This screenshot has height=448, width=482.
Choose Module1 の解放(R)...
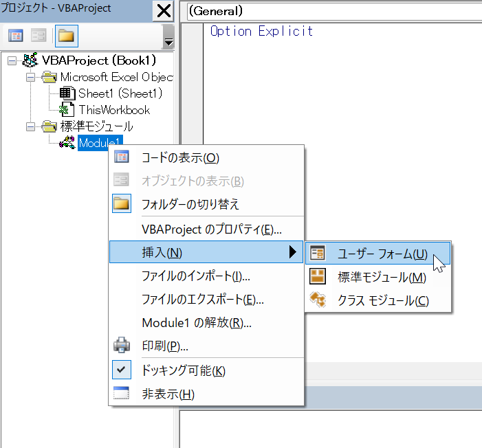point(206,322)
